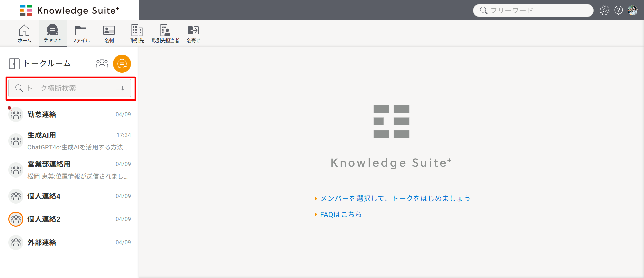Open the 個人連絡4 talk room
The width and height of the screenshot is (644, 278).
70,196
